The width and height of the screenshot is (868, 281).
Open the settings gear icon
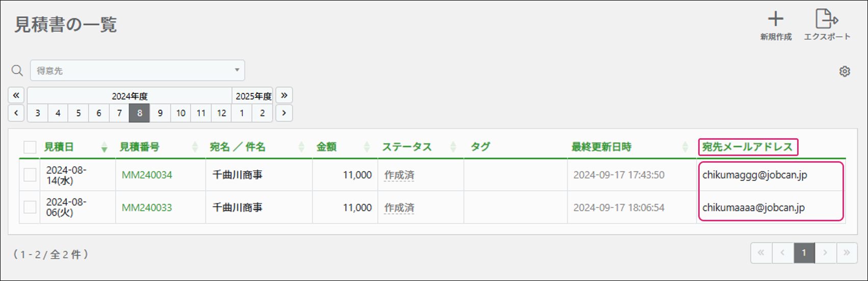tap(845, 71)
